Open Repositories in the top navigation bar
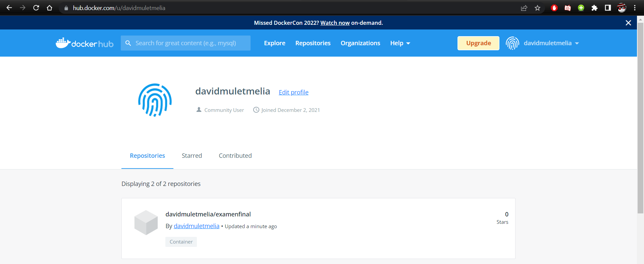644x264 pixels. pos(313,43)
